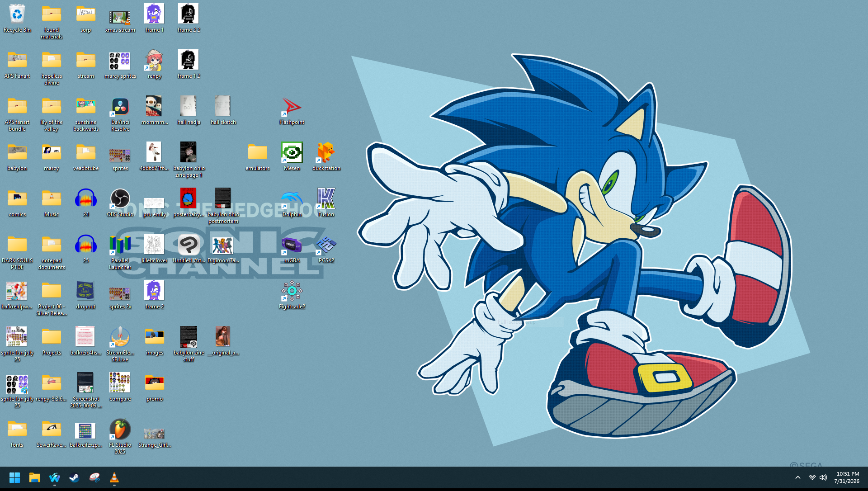
Task: Launch the Fusion shortcut
Action: 326,203
